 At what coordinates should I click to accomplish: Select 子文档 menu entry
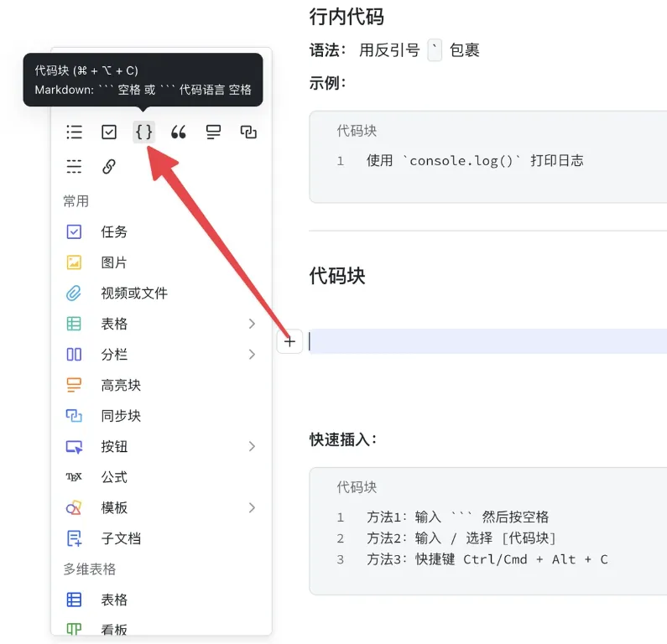pos(161,538)
